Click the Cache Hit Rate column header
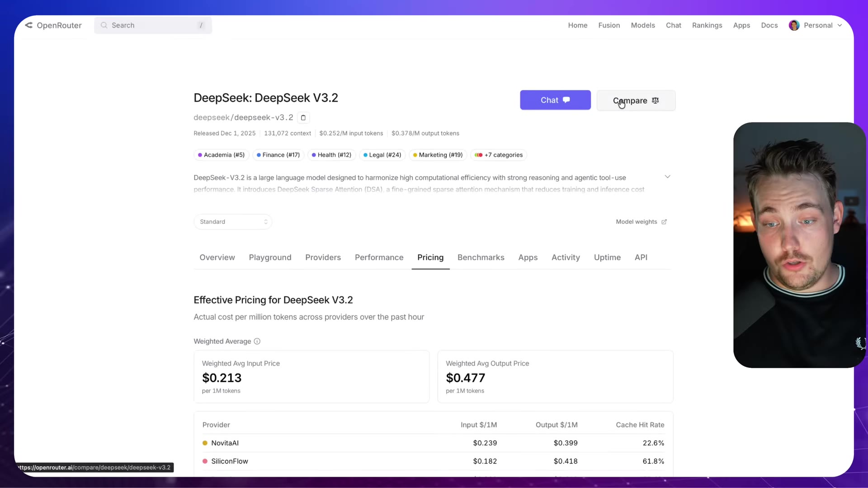Viewport: 868px width, 488px height. pos(640,425)
